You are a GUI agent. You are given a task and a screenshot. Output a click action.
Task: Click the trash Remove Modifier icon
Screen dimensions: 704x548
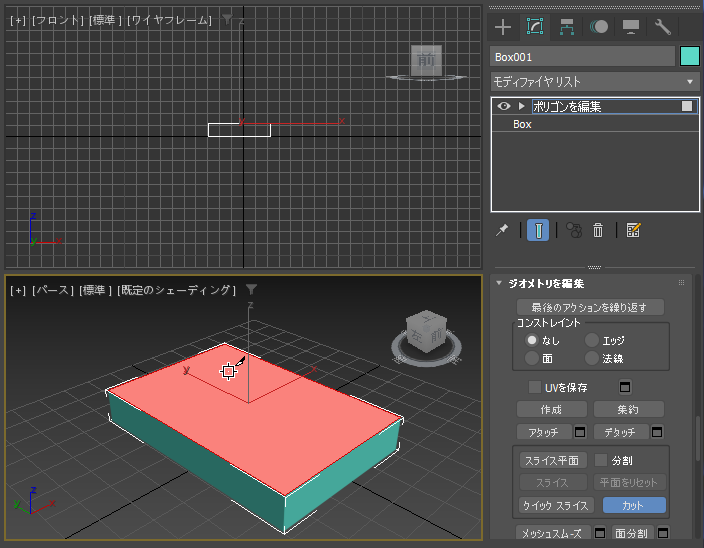pyautogui.click(x=598, y=230)
